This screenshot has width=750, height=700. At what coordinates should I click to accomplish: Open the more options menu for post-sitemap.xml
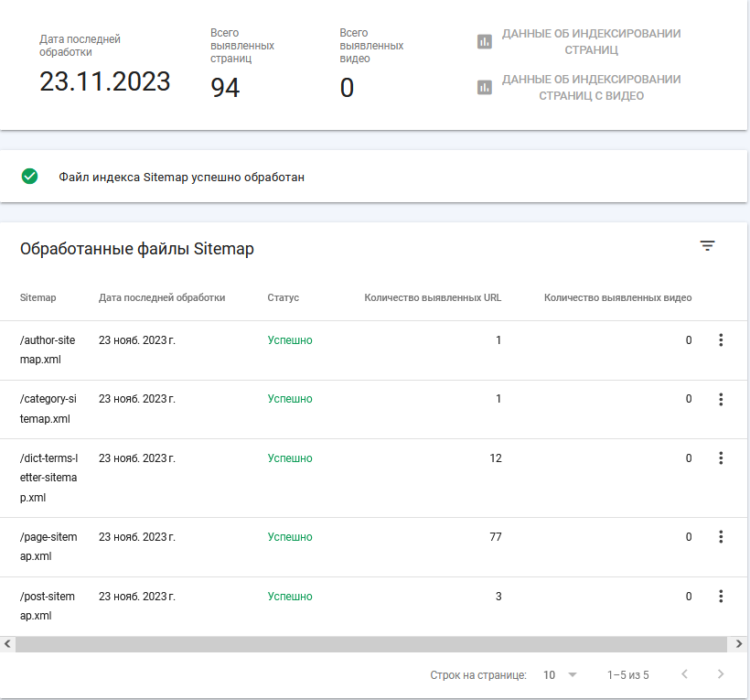721,597
